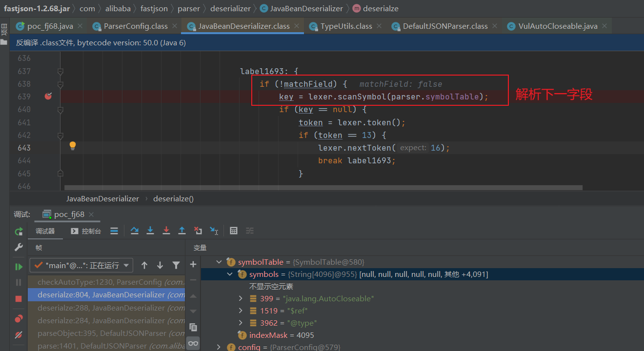Click the Pause Program icon
The height and width of the screenshot is (351, 644).
19,282
